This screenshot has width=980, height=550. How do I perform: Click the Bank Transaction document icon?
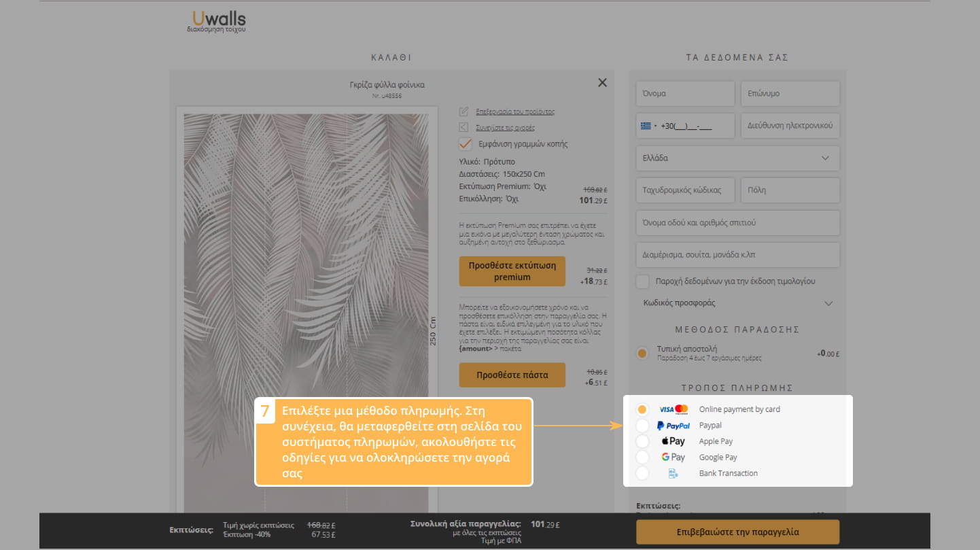coord(673,473)
